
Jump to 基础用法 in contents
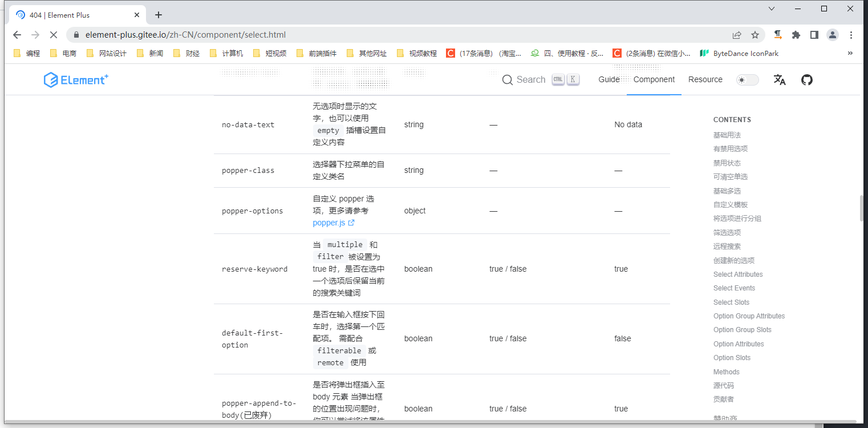tap(727, 135)
